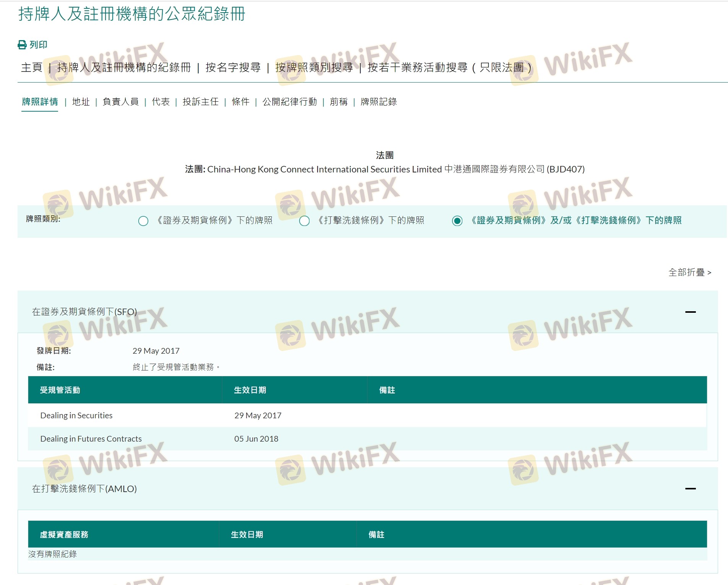Click the 05 Jun 2018 date cell
Image resolution: width=728 pixels, height=585 pixels.
point(256,439)
